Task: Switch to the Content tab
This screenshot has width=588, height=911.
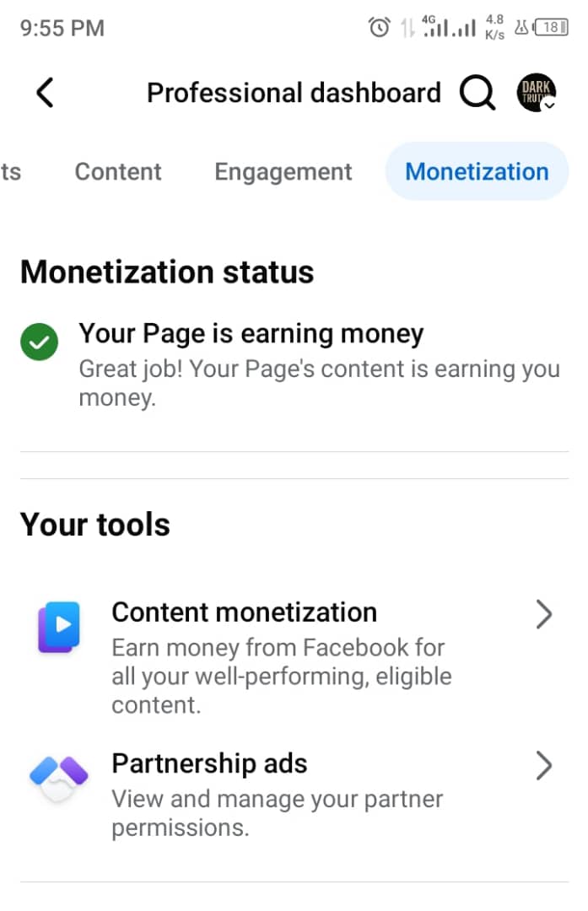Action: [118, 172]
